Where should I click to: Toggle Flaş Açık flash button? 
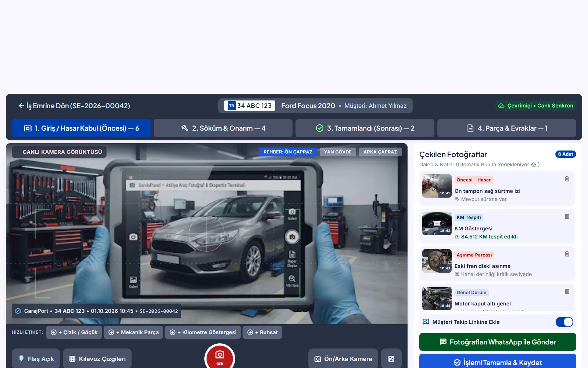tap(36, 359)
